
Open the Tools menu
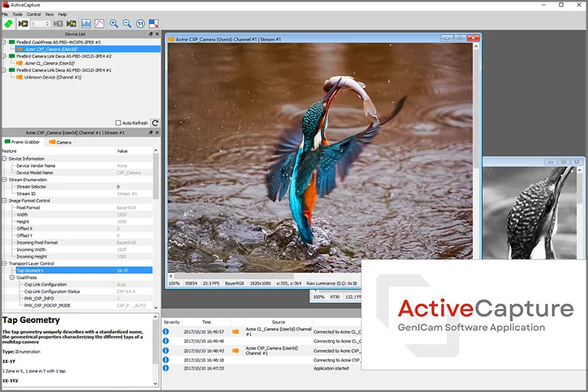pos(17,14)
